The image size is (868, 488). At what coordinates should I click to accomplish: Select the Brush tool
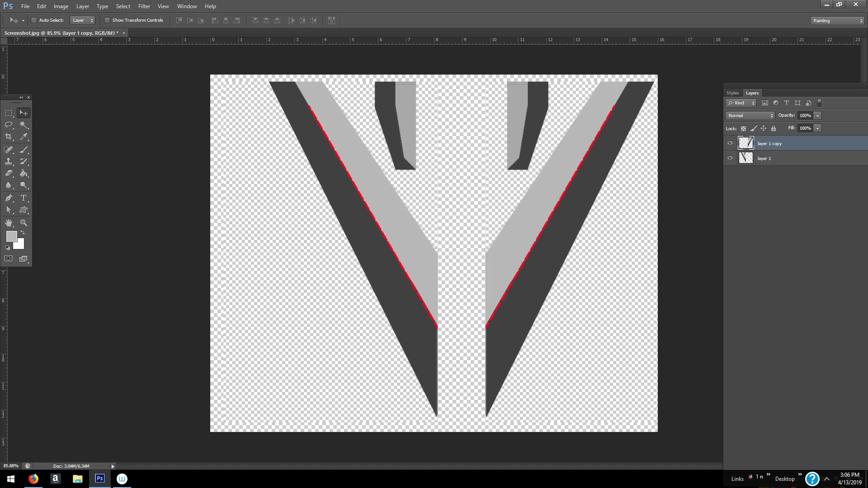(24, 150)
